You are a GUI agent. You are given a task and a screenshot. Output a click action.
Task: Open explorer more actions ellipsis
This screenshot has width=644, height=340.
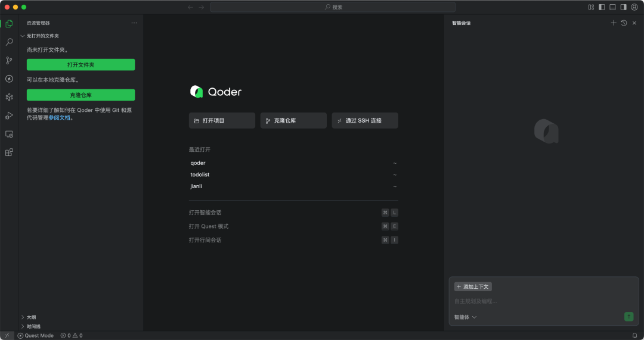click(134, 23)
